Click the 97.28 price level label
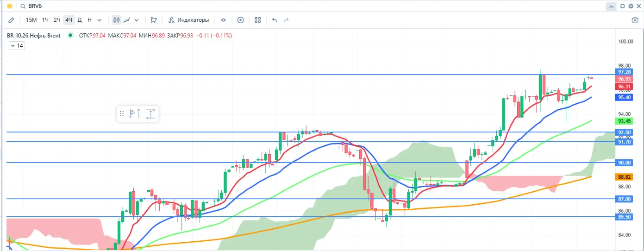This screenshot has height=251, width=644. click(x=625, y=72)
